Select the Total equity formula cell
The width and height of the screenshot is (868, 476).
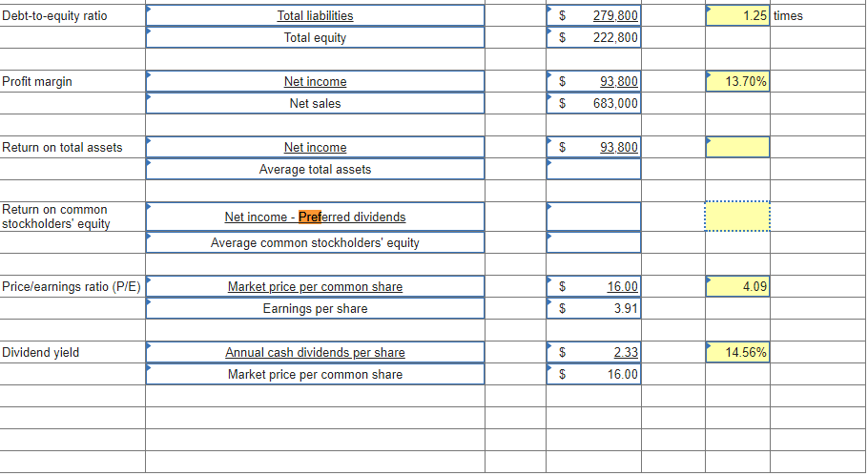(315, 37)
